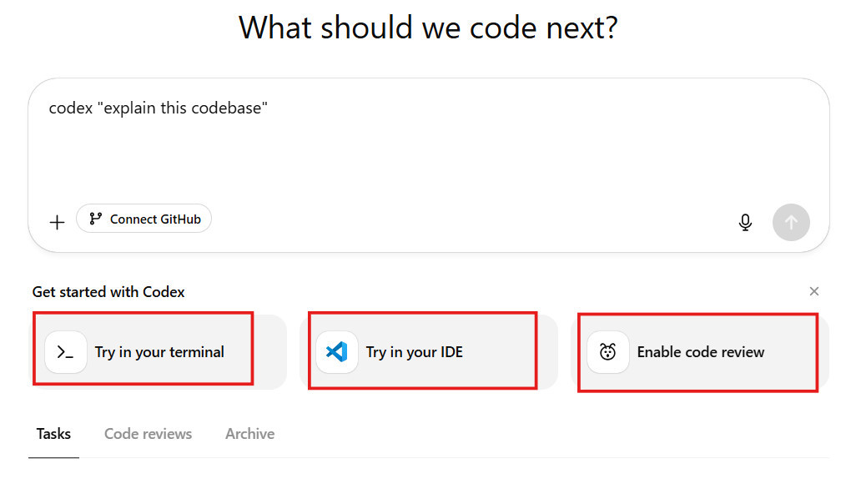The image size is (851, 504).
Task: Choose the Try in your IDE label
Action: 414,352
